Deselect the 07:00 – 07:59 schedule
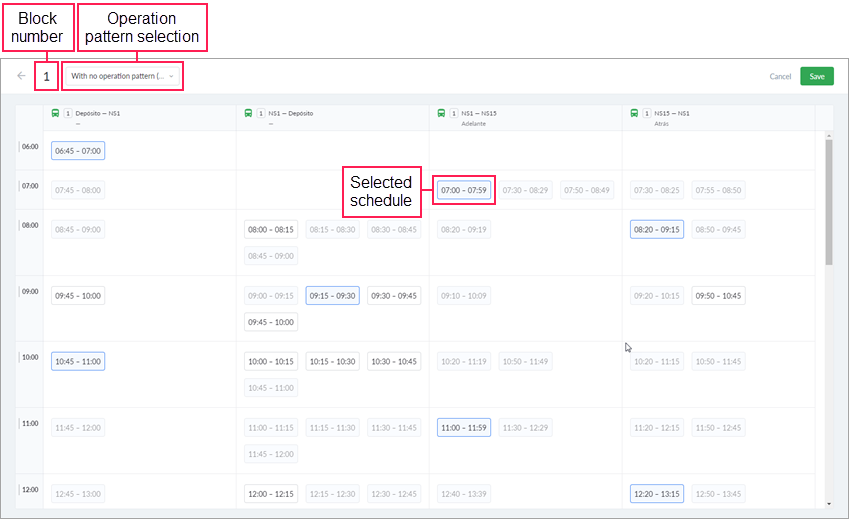Image resolution: width=849 pixels, height=519 pixels. pyautogui.click(x=464, y=190)
